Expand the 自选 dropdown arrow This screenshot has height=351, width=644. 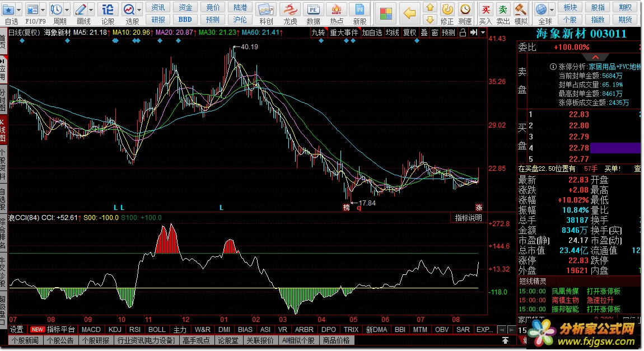click(x=18, y=10)
